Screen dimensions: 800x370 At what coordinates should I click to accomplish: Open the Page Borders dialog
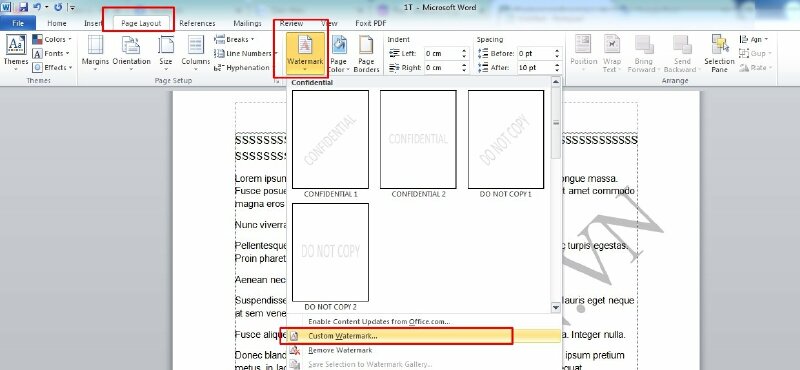(x=366, y=54)
